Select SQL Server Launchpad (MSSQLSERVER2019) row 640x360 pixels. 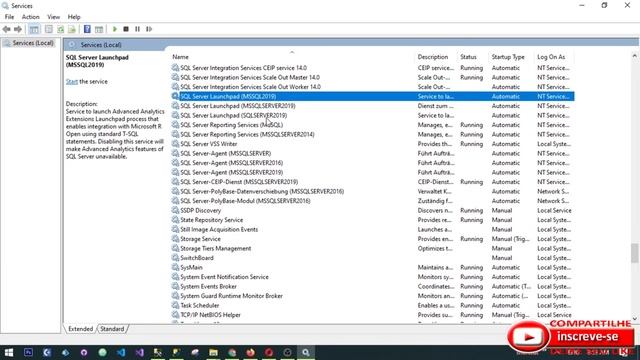coord(372,106)
